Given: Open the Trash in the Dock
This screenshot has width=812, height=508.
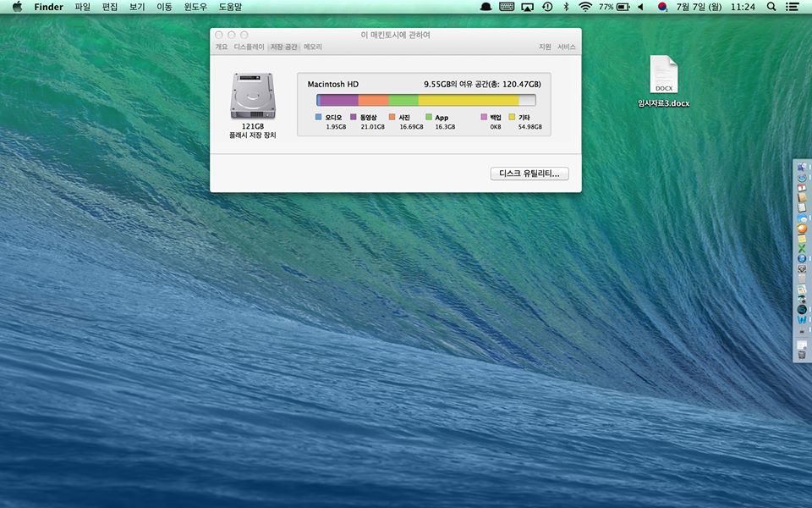Looking at the screenshot, I should [x=802, y=355].
